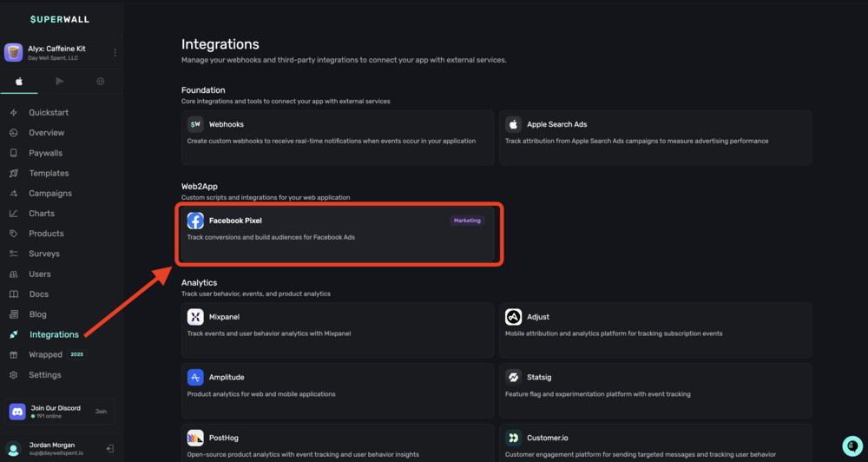Open the Amplitude integration icon
This screenshot has width=868, height=462.
point(195,378)
